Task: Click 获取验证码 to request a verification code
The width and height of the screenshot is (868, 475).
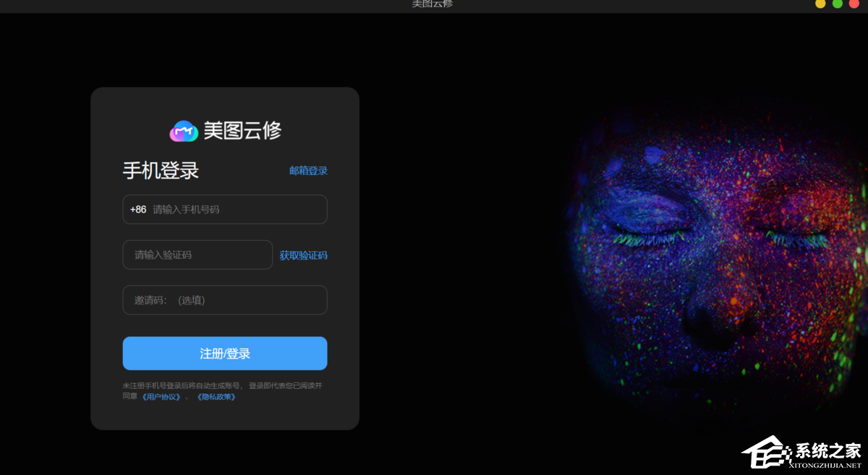Action: pos(303,254)
